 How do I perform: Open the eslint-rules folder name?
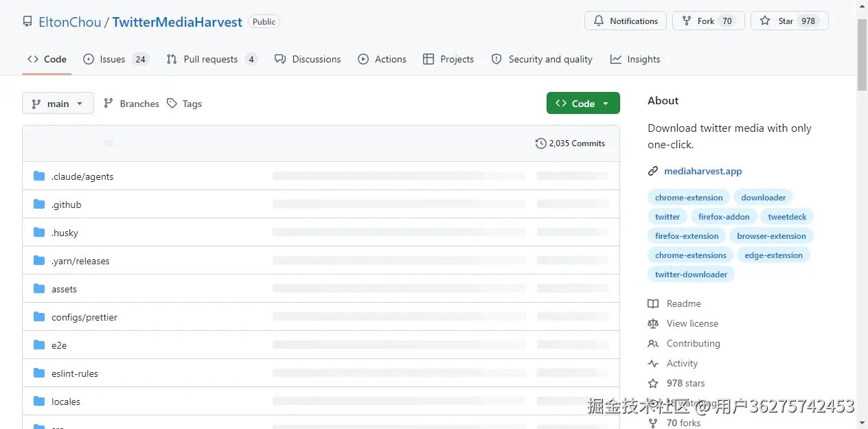(x=75, y=373)
